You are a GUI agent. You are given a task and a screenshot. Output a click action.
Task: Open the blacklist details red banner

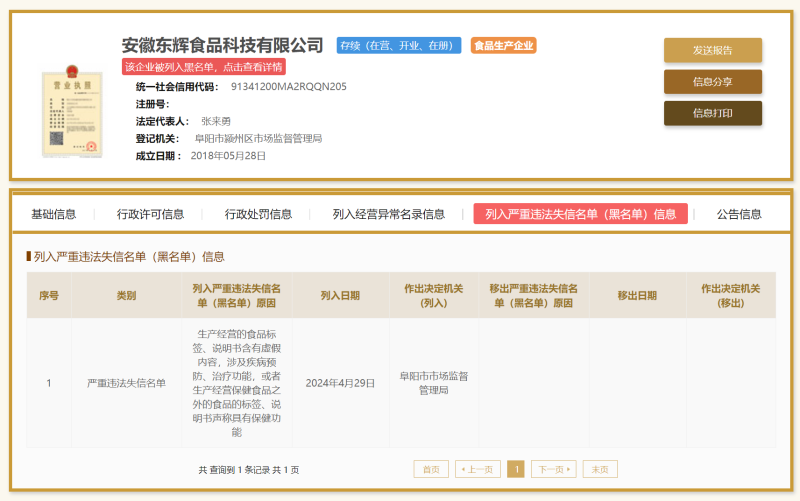(204, 67)
